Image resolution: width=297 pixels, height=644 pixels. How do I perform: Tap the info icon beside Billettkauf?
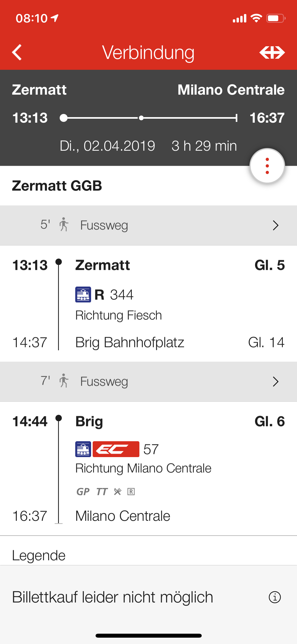(x=275, y=597)
